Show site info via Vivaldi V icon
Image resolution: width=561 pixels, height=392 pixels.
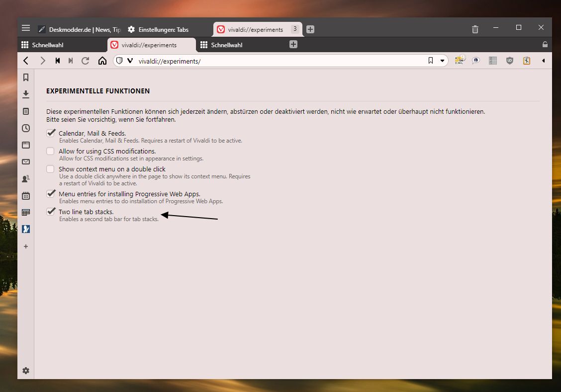coord(130,61)
